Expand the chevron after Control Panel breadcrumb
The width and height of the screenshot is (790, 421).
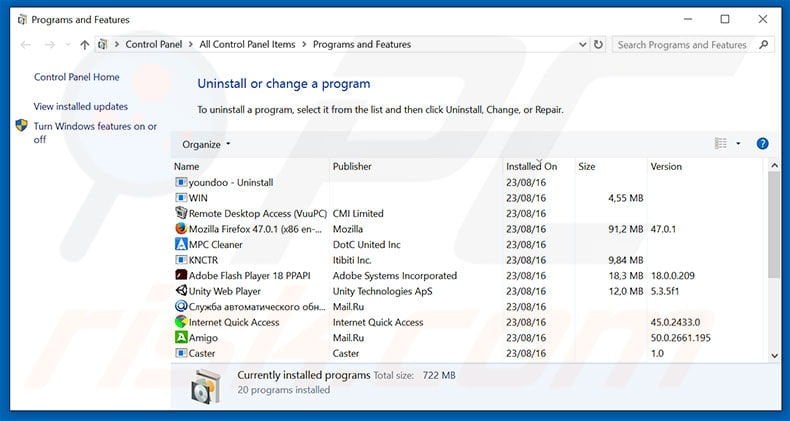click(x=191, y=44)
